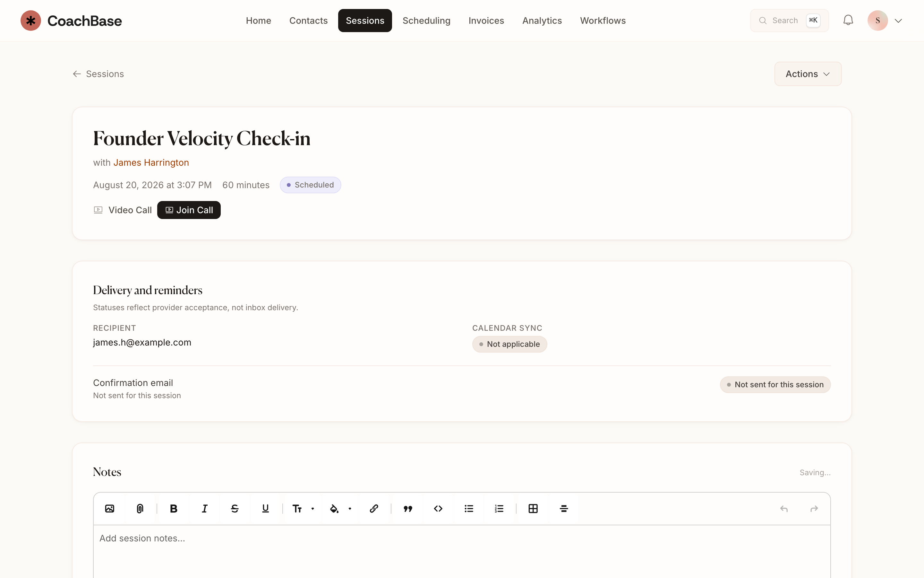Image resolution: width=924 pixels, height=578 pixels.
Task: Insert a block quote
Action: tap(408, 508)
